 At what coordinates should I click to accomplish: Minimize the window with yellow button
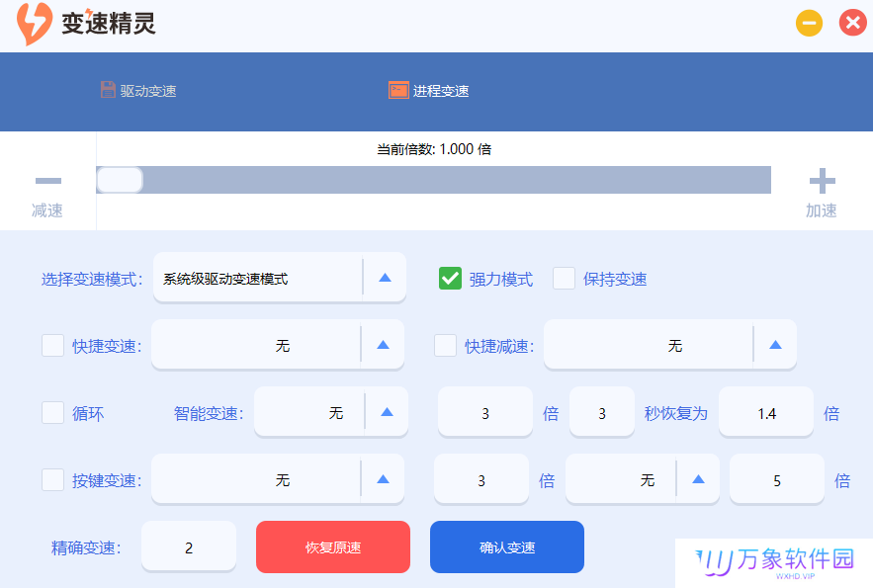(x=809, y=24)
